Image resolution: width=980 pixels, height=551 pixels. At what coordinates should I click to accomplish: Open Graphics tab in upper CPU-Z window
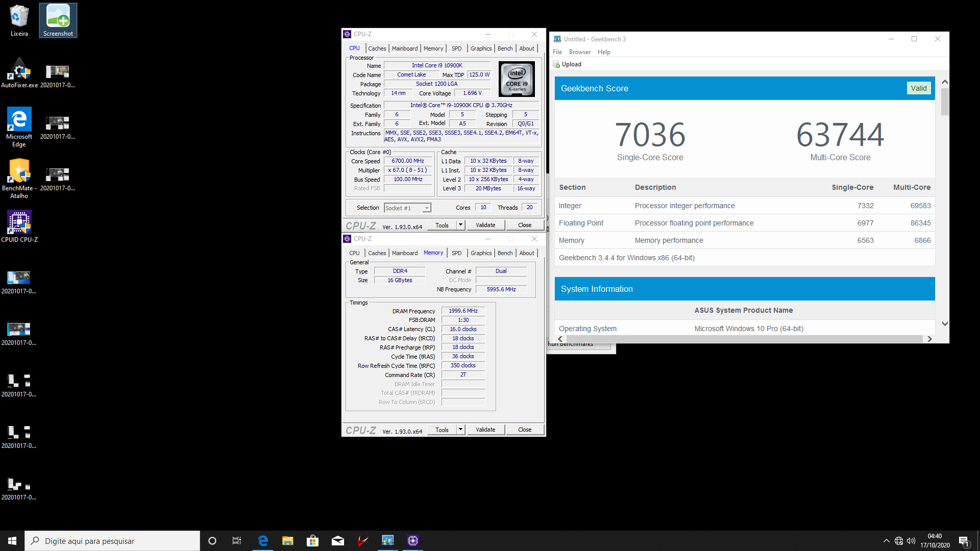481,48
